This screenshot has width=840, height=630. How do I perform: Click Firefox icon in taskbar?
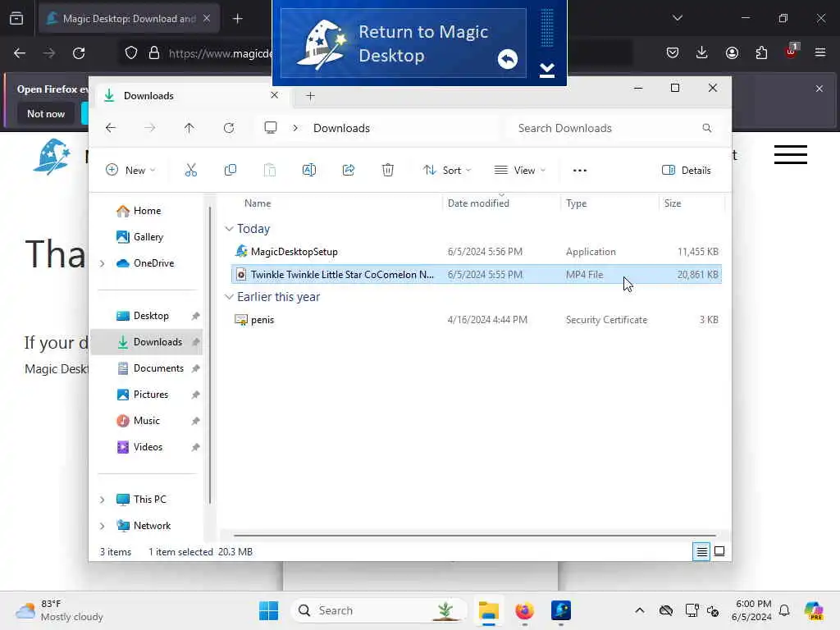tap(524, 610)
